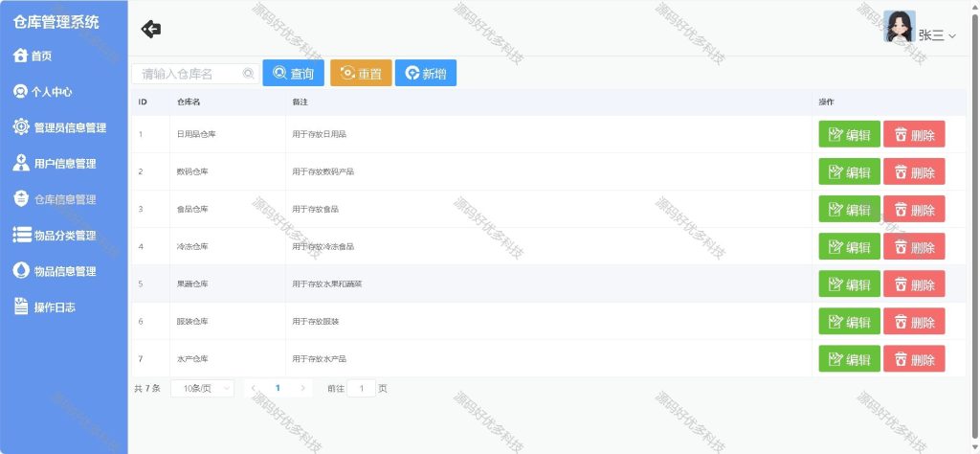Screen dimensions: 980x454
Task: Click the next page arrow
Action: (303, 388)
